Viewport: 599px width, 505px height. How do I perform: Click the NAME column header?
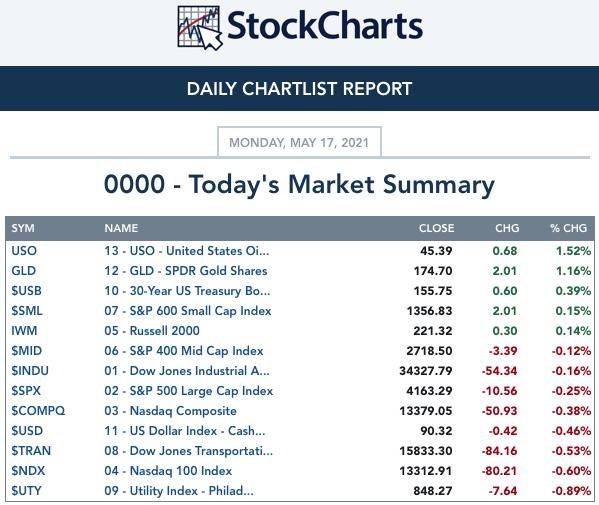click(121, 228)
